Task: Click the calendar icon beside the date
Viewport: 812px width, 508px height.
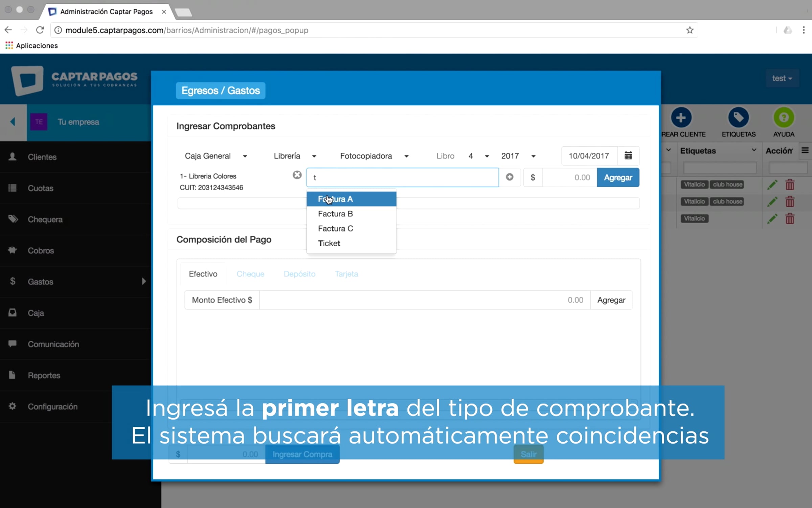Action: coord(628,156)
